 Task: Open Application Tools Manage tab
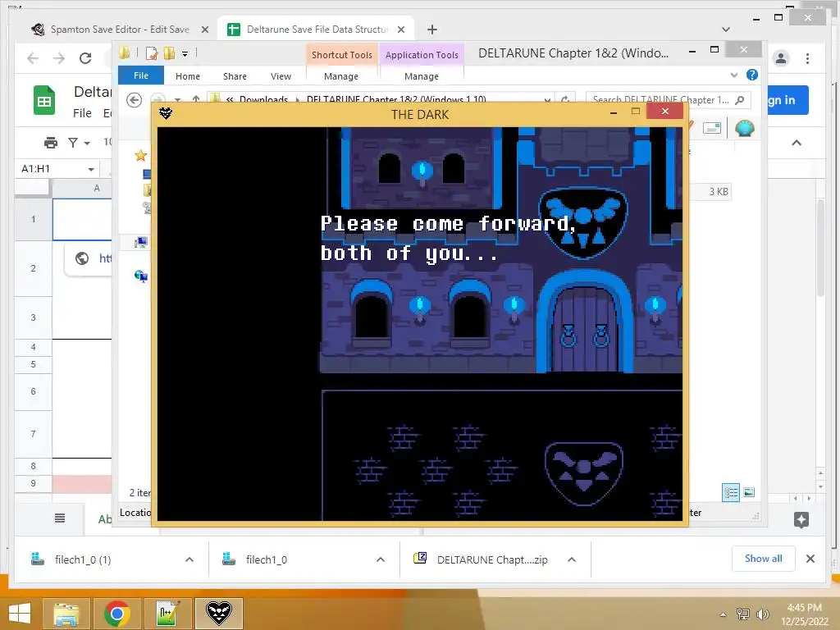click(x=422, y=76)
